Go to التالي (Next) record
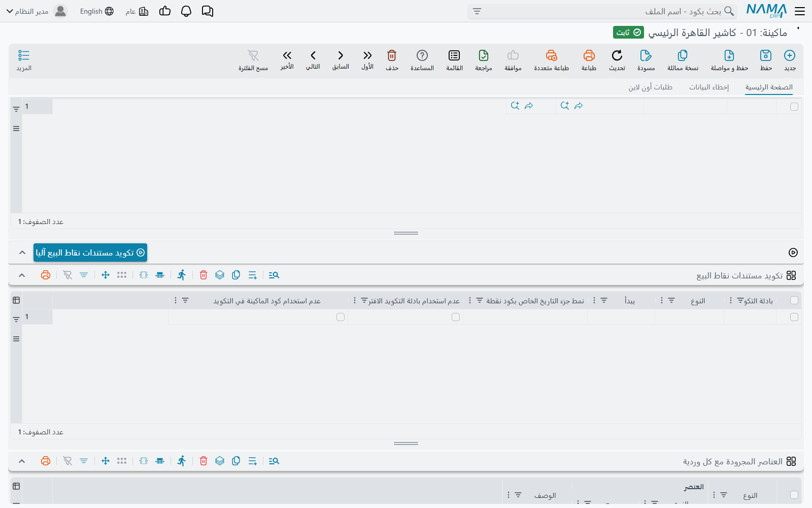 (x=313, y=55)
